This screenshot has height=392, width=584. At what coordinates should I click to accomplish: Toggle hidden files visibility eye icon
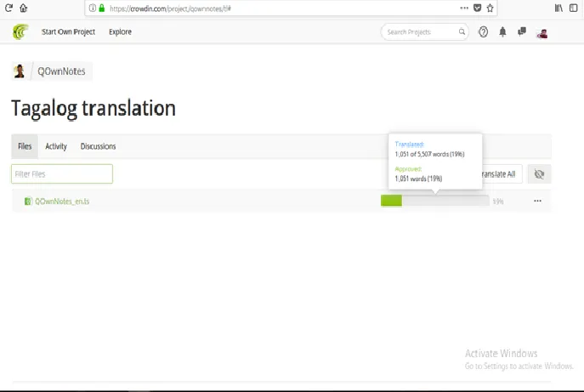539,174
